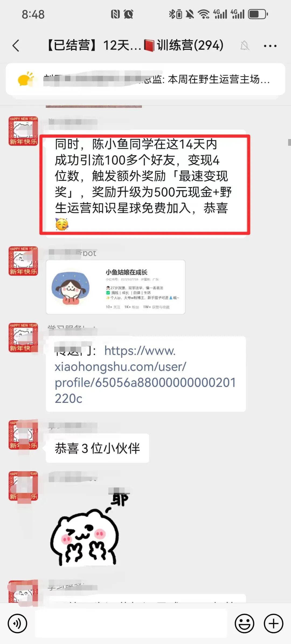Image resolution: width=291 pixels, height=644 pixels.
Task: Tap the highlighted 陈小鱼同学 reward message
Action: [x=145, y=184]
